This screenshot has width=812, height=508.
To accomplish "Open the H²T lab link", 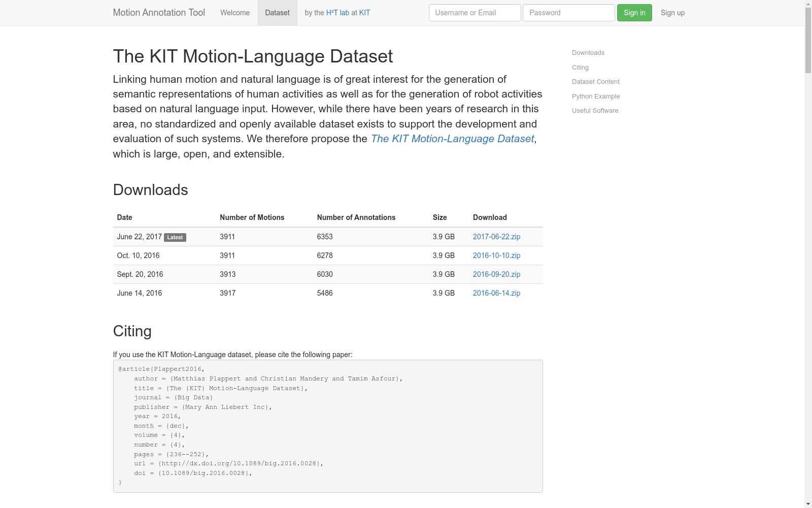I will pyautogui.click(x=337, y=13).
